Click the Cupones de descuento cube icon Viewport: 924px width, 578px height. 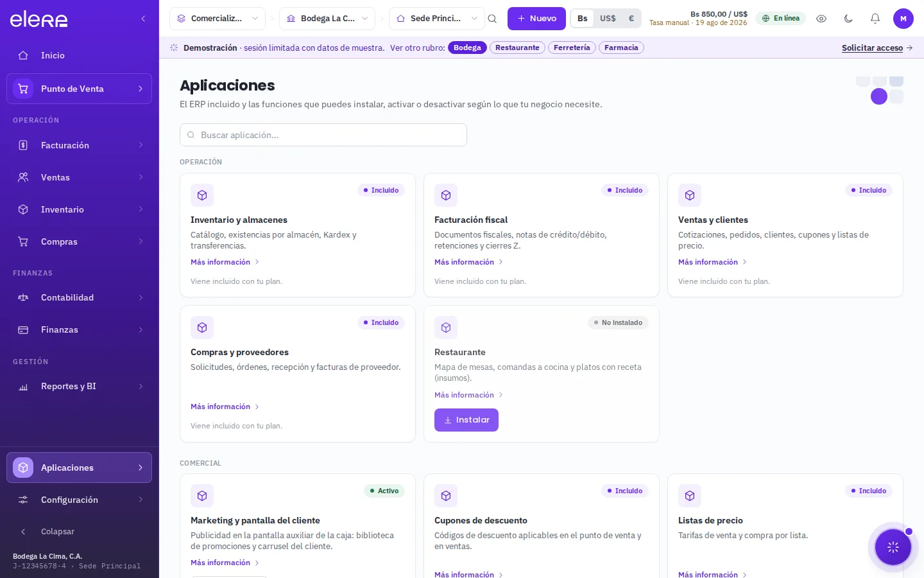click(446, 496)
